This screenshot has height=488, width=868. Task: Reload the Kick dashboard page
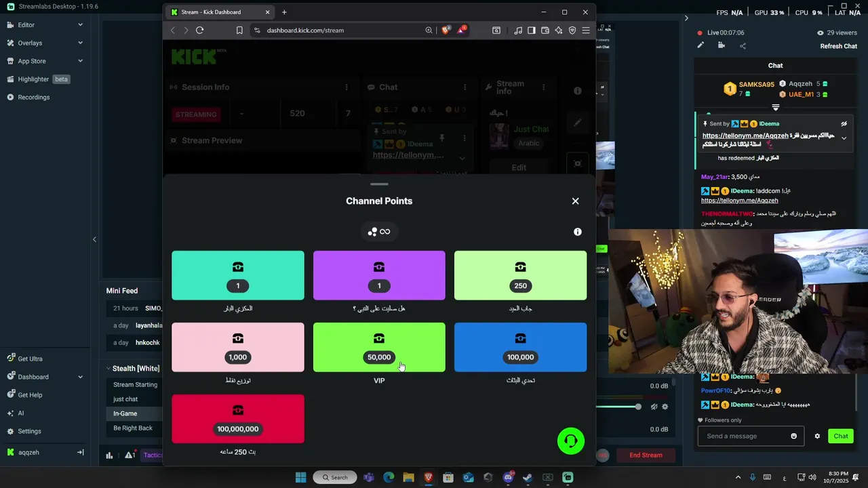[199, 30]
